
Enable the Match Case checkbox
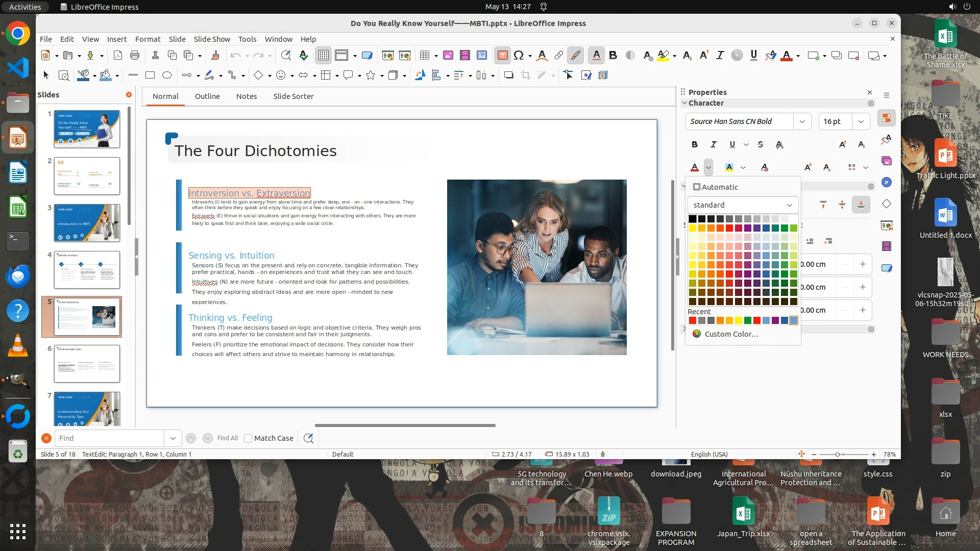[248, 438]
